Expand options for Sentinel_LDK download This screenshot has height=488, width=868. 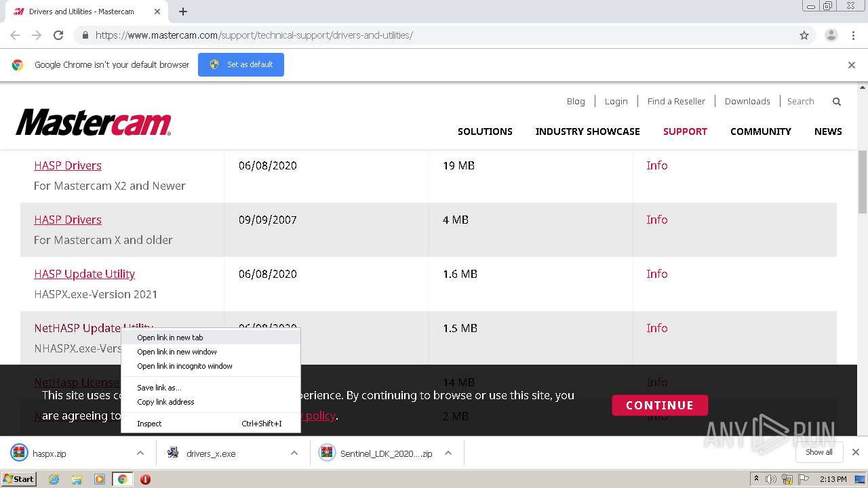[x=448, y=453]
